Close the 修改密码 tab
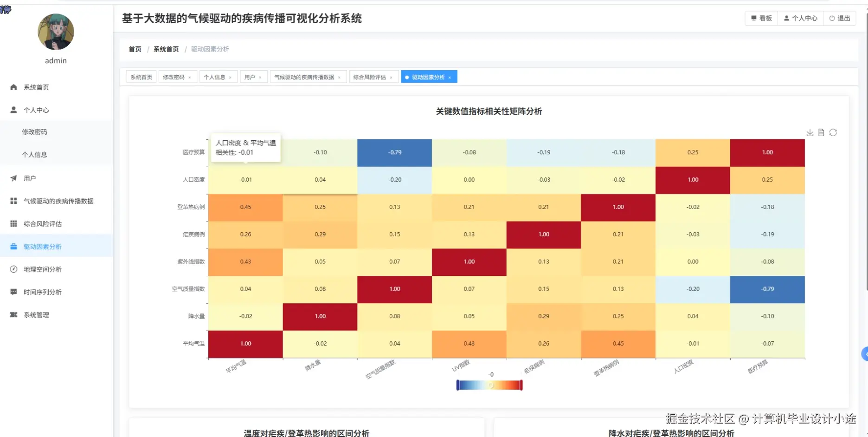The image size is (868, 437). pos(190,77)
